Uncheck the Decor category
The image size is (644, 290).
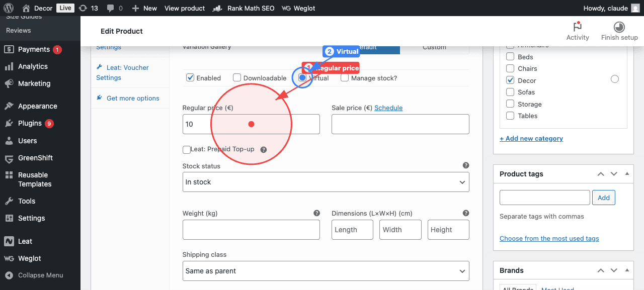(x=510, y=80)
